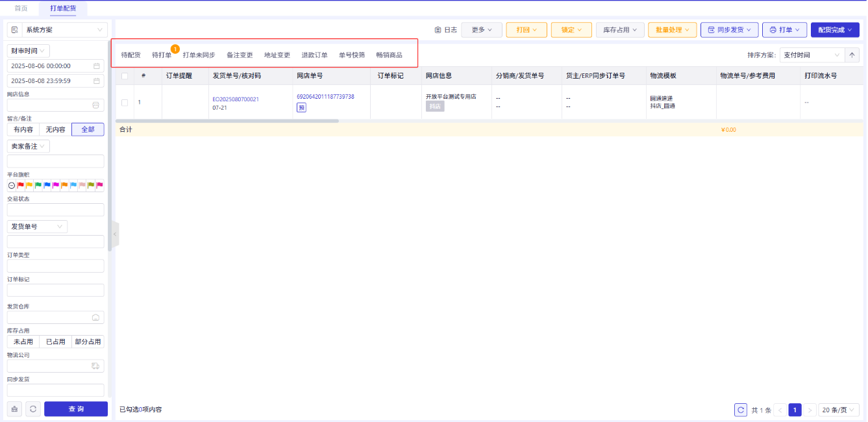The width and height of the screenshot is (868, 422).
Task: Open the 库存占用 toolbar dropdown
Action: pyautogui.click(x=620, y=30)
